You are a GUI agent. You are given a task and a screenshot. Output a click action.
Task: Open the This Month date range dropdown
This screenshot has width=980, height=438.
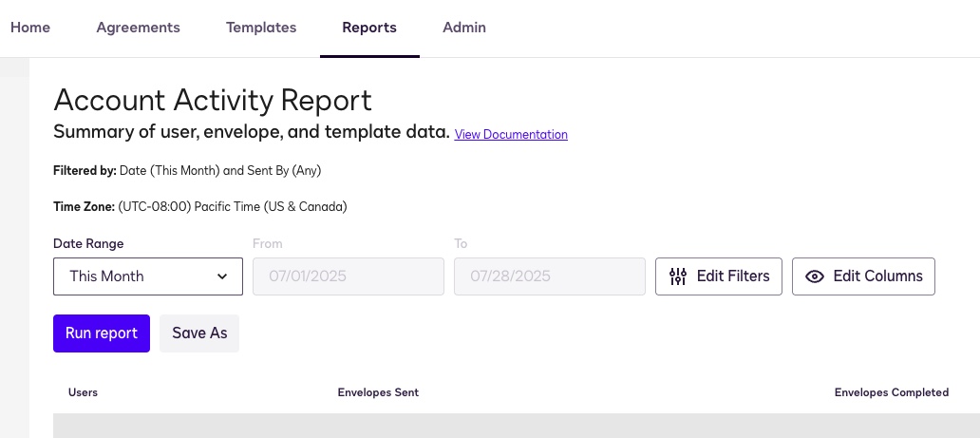(x=147, y=276)
